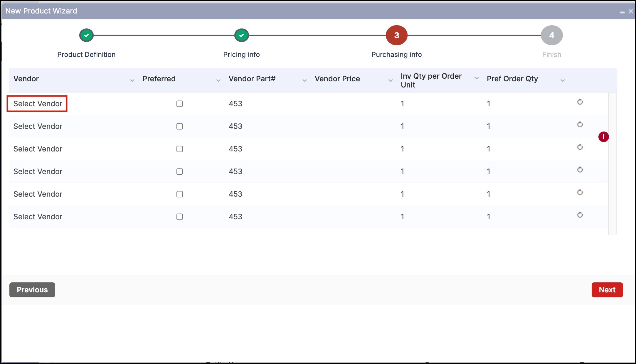Go to the Pricing info step circle
The width and height of the screenshot is (636, 364).
pos(241,35)
